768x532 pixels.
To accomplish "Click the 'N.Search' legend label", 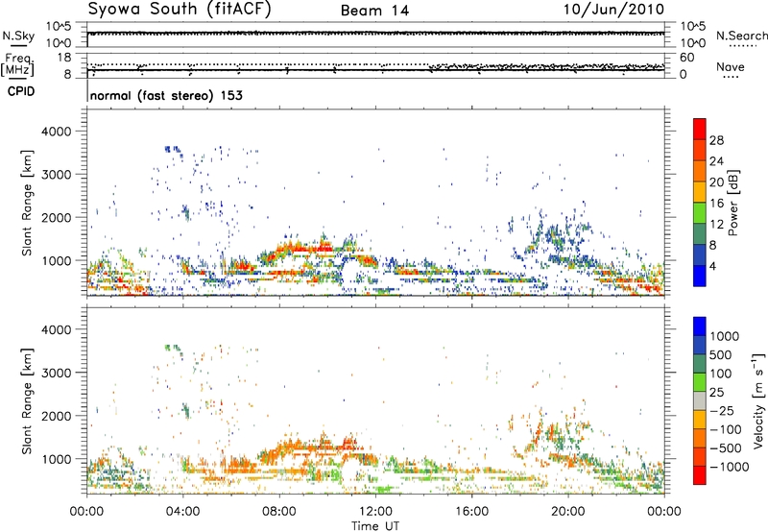I will pyautogui.click(x=741, y=36).
